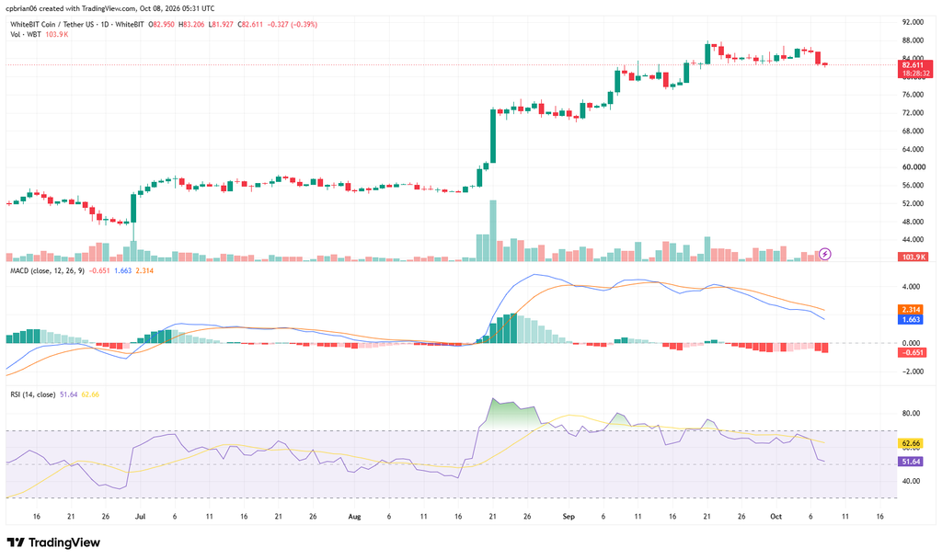Click the cpbrian06 created with TradingView.com header
942x560 pixels.
[x=110, y=8]
